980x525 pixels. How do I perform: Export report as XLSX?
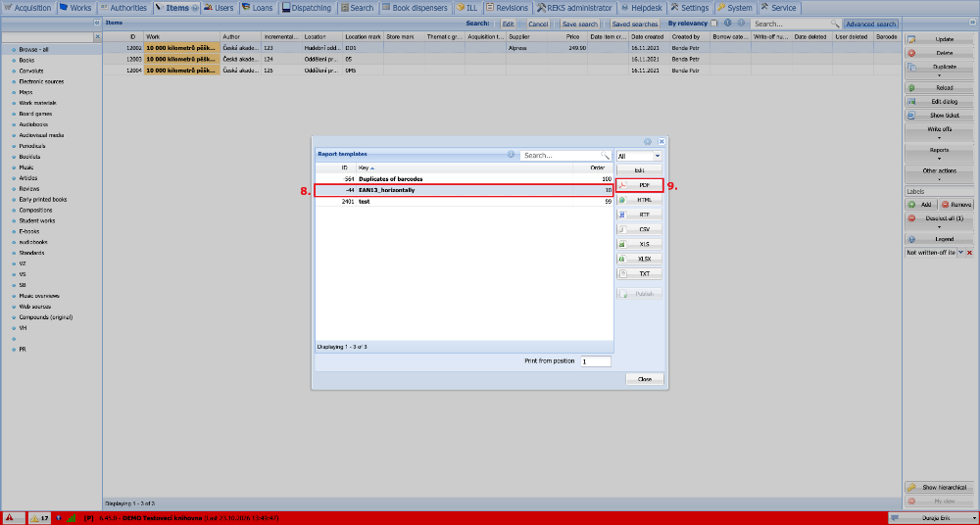point(639,259)
